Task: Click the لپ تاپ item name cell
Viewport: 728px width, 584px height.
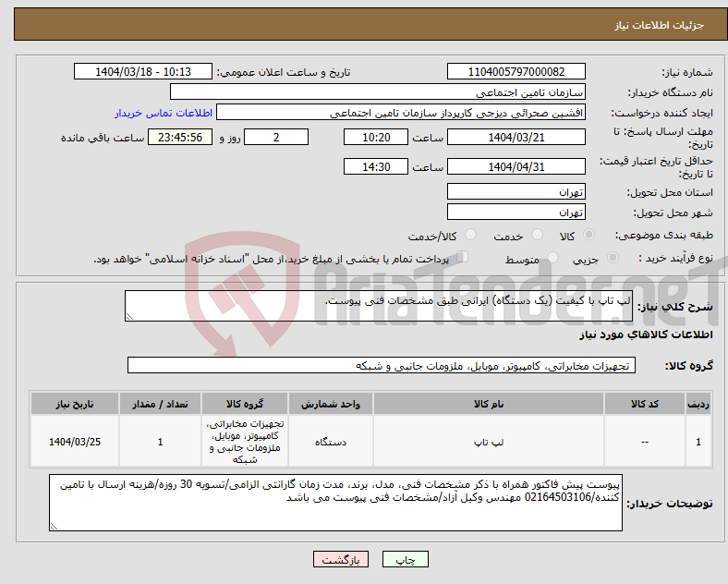Action: 489,442
